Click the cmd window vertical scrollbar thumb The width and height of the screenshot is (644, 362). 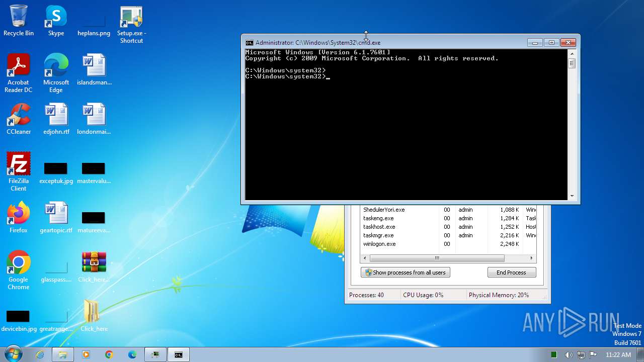click(572, 63)
